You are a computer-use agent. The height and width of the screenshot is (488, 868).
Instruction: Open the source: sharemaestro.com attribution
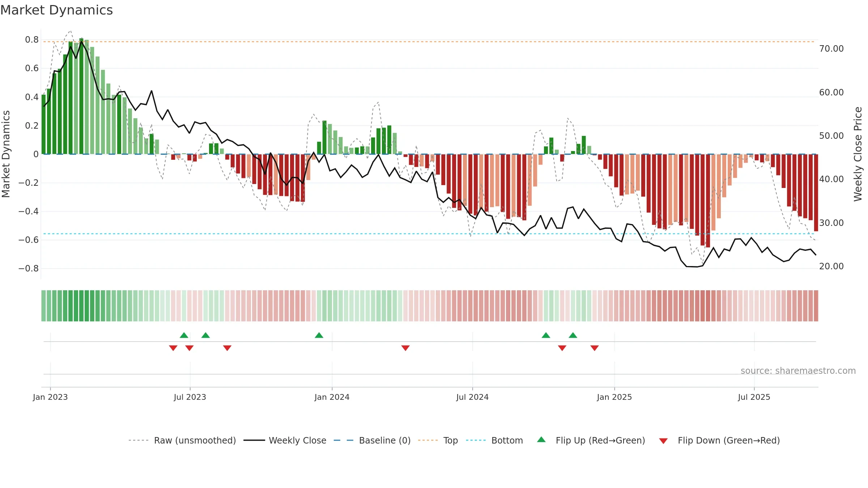click(x=798, y=371)
